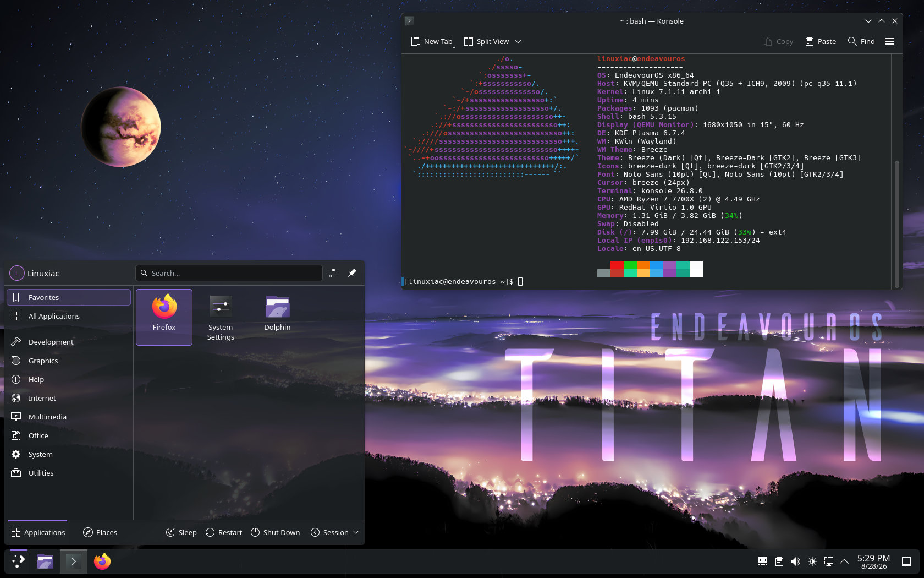Pin the application launcher open
This screenshot has width=924, height=578.
pos(352,273)
